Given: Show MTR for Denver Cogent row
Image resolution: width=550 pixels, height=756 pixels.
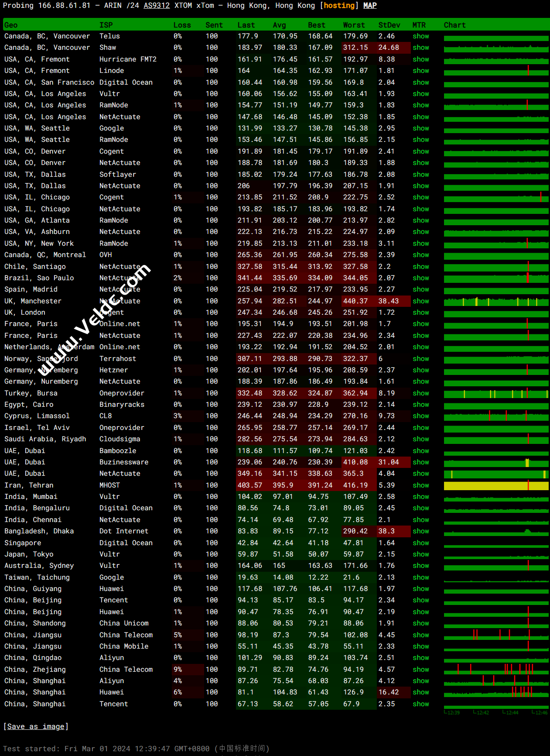Looking at the screenshot, I should (421, 151).
